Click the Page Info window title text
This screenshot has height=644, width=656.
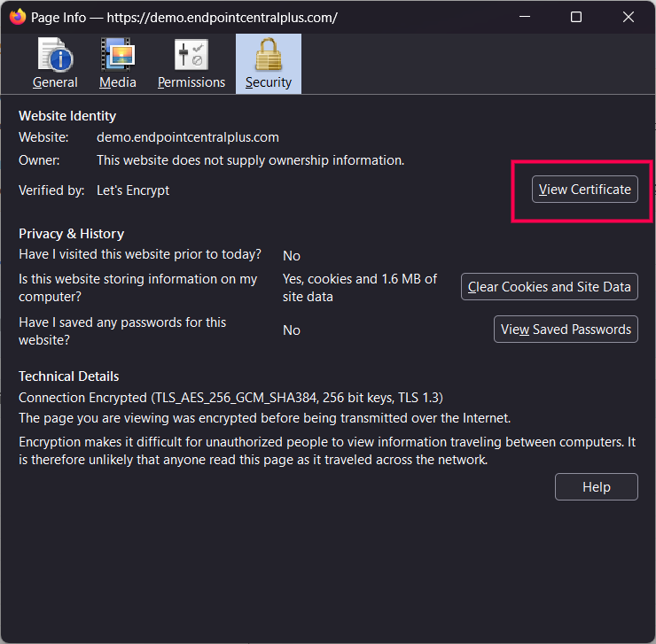[x=184, y=18]
